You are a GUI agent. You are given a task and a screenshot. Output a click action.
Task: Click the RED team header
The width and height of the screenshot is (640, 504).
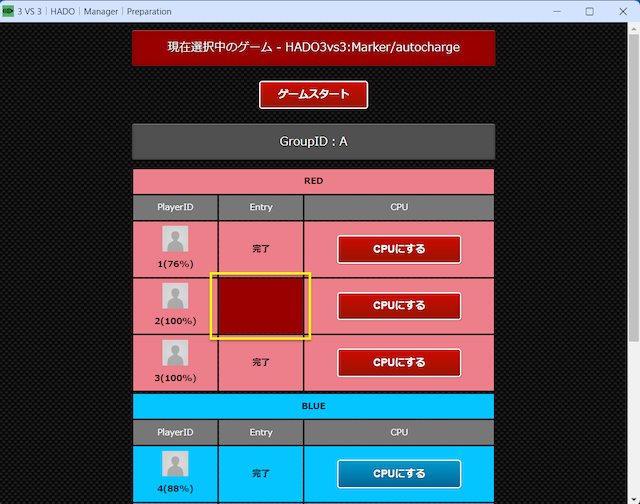click(313, 182)
